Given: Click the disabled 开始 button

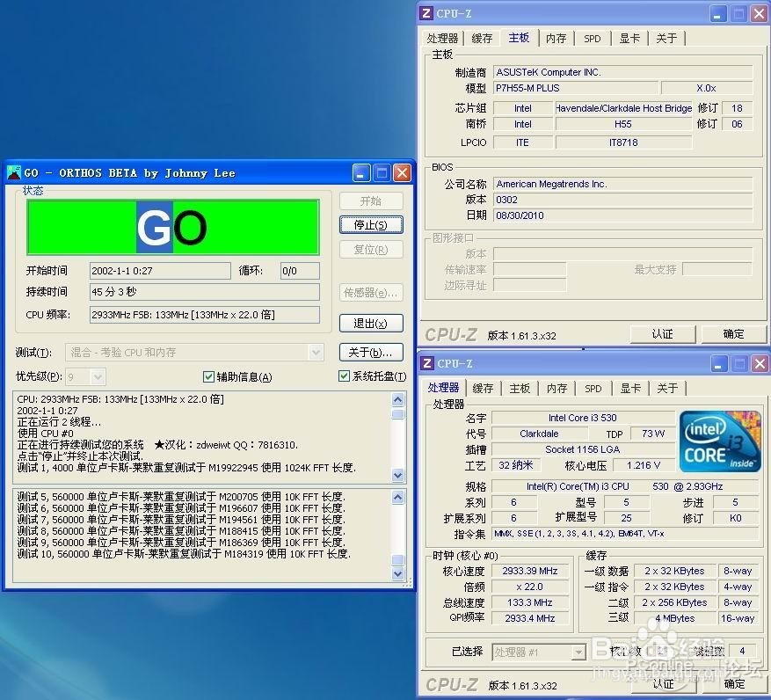Looking at the screenshot, I should click(371, 201).
